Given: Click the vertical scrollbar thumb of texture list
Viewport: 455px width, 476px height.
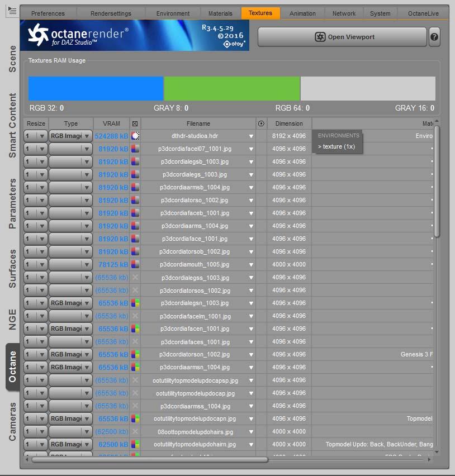Looking at the screenshot, I should [437, 182].
